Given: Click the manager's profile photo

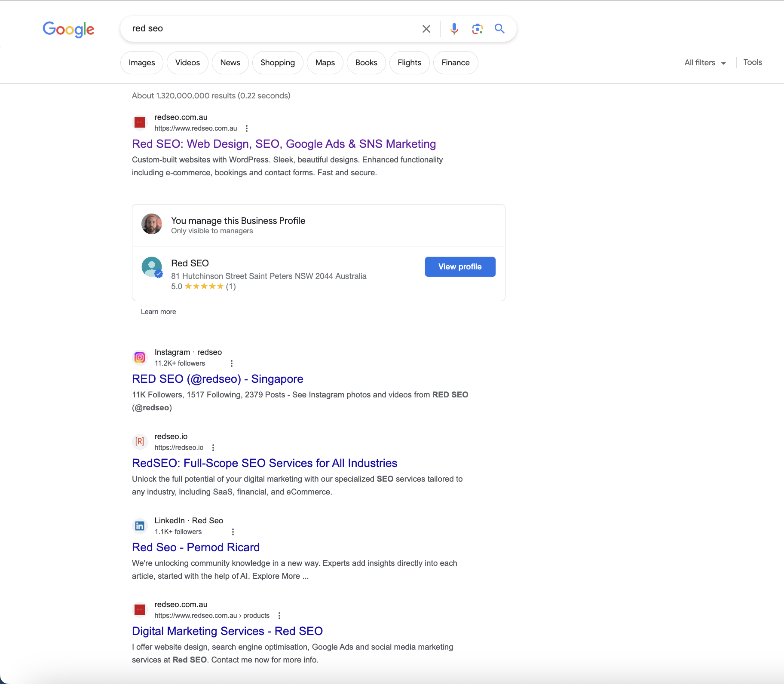Looking at the screenshot, I should (x=152, y=224).
